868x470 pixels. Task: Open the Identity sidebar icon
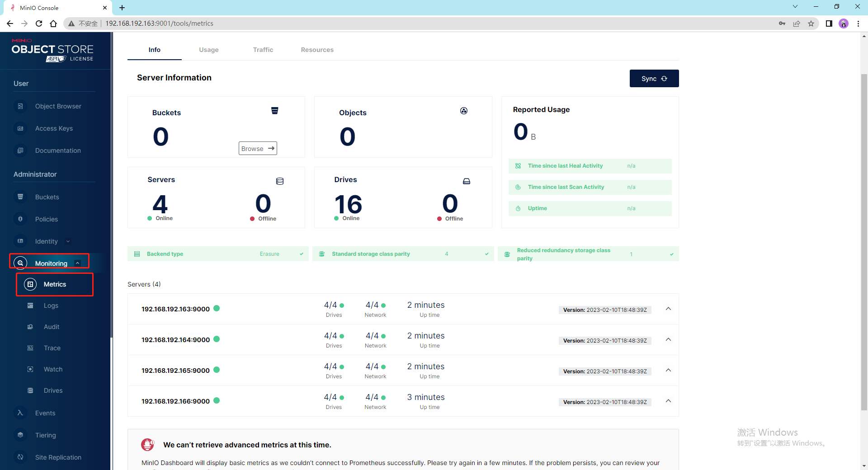[x=20, y=241]
